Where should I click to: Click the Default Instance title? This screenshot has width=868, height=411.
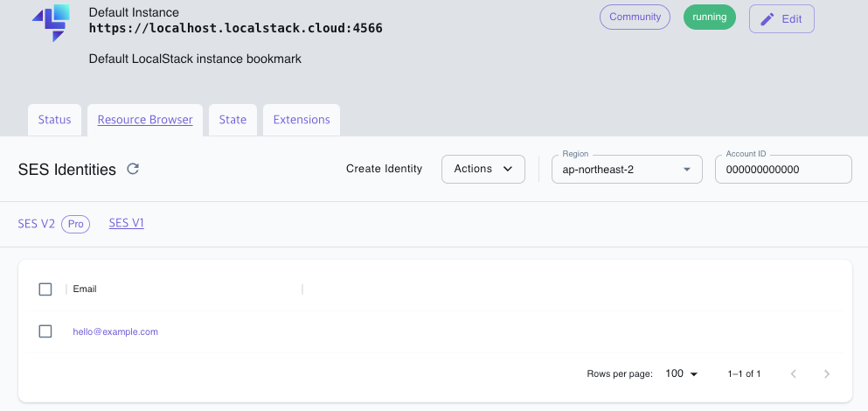(134, 12)
